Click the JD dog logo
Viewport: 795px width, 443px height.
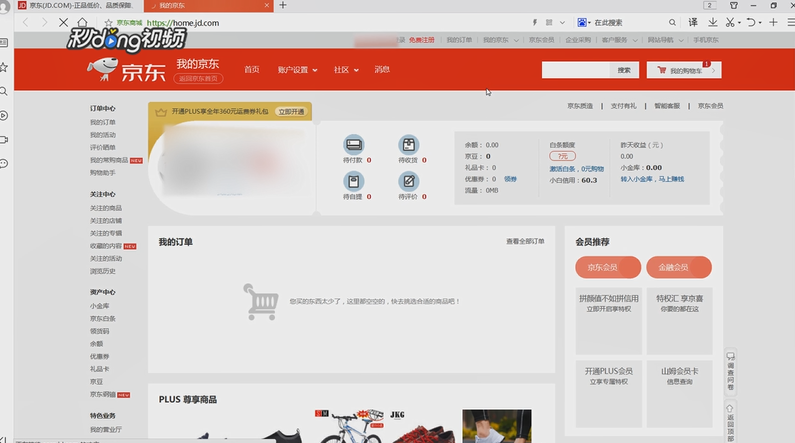point(103,69)
